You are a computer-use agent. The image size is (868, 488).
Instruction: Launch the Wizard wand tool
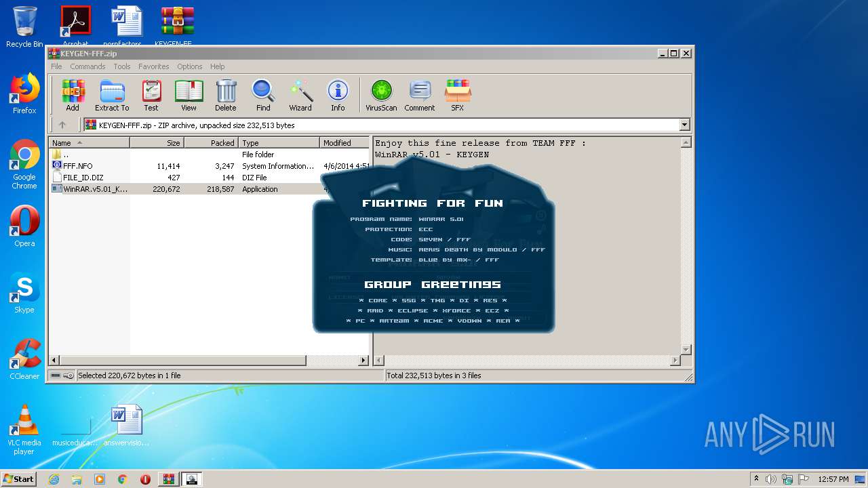point(300,95)
